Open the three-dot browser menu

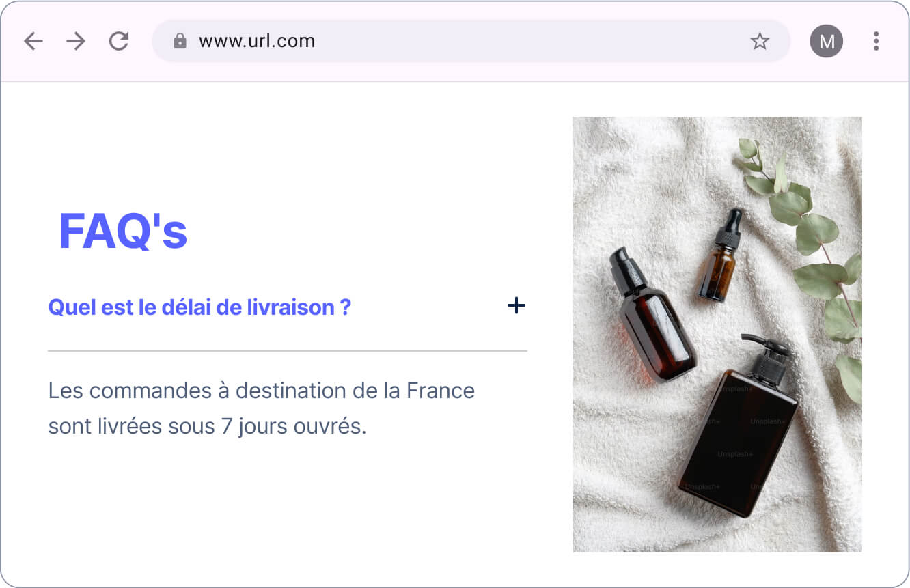tap(876, 42)
